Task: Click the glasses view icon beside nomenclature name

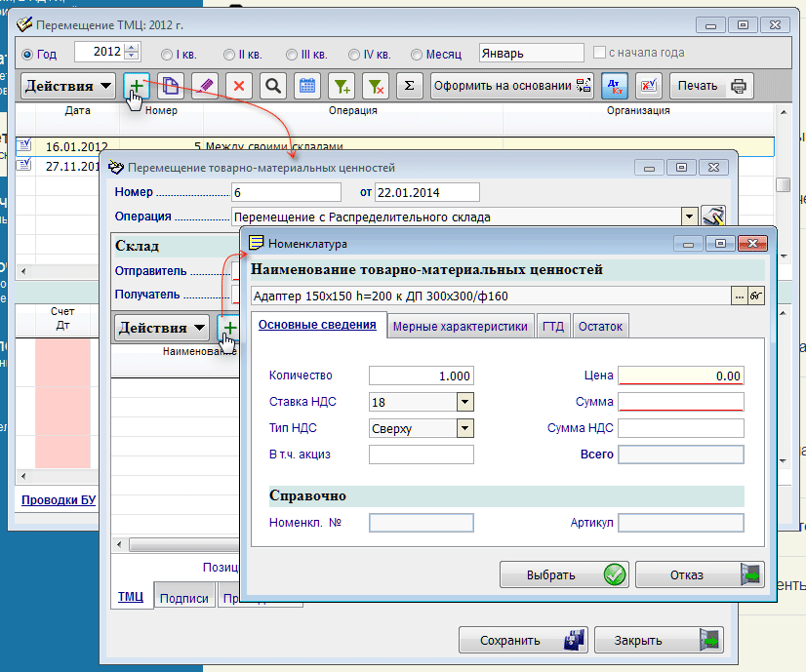Action: point(755,296)
